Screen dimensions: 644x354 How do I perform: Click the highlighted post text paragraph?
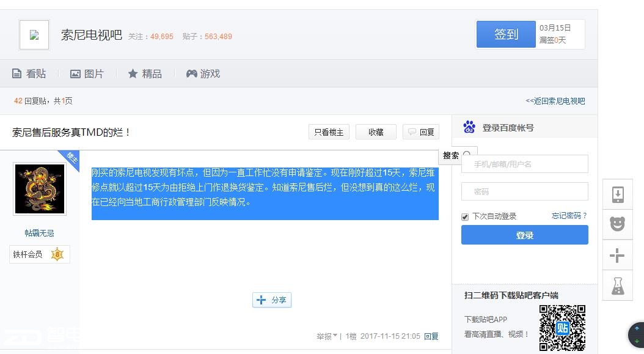click(x=265, y=194)
